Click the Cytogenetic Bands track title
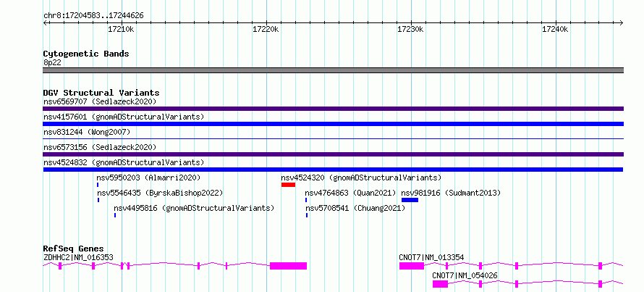This screenshot has height=292, width=644. (86, 54)
